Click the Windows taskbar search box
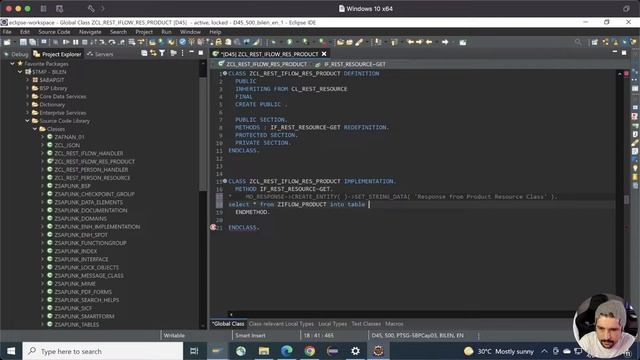640x360 pixels. pos(103,351)
